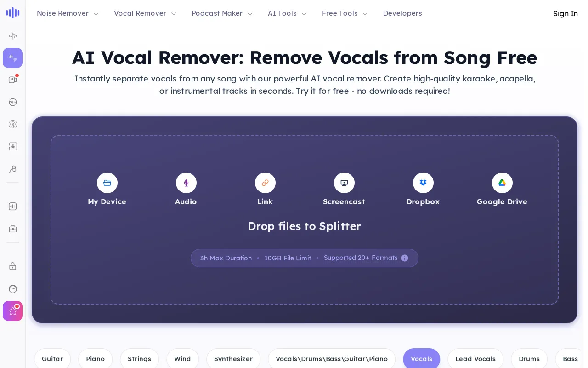Open the Developers menu item
Viewport: 588px width, 368px height.
click(402, 13)
